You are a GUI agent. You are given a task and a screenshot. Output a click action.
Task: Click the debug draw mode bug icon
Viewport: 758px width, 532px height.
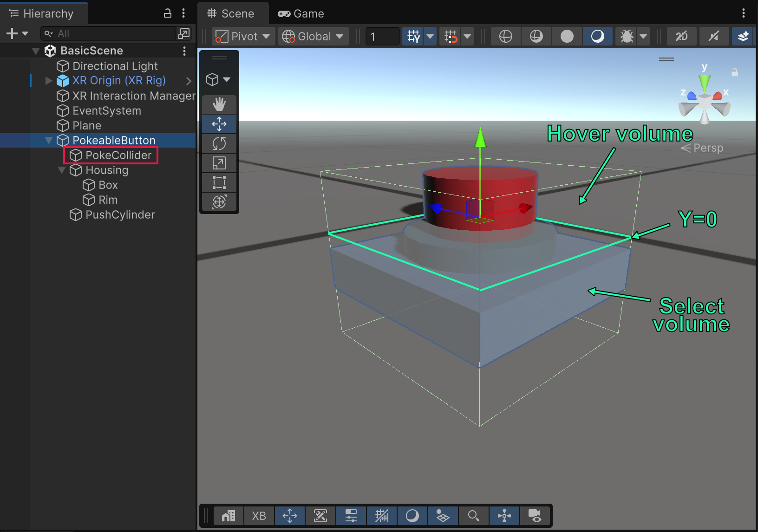click(x=627, y=36)
